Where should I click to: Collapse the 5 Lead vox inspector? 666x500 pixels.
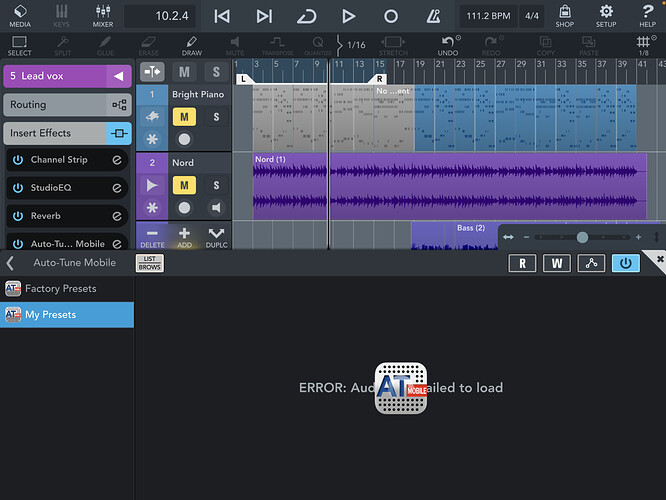(119, 76)
